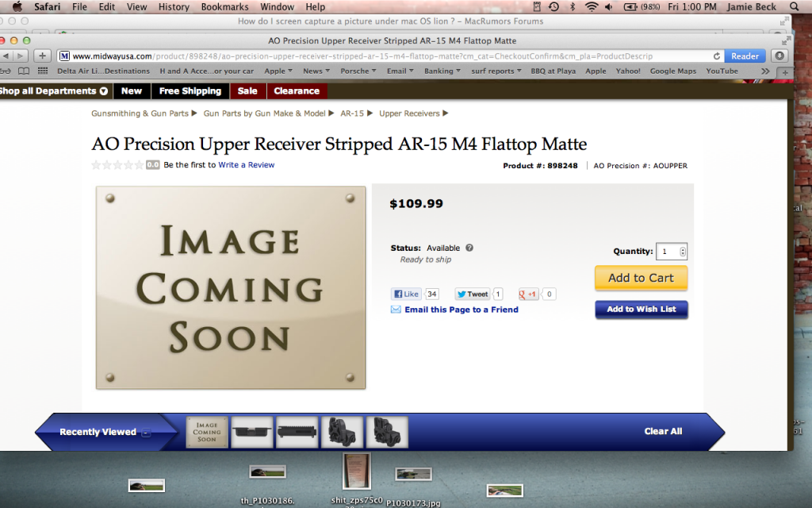Click the Image Coming Soon product image
This screenshot has height=508, width=812.
point(231,287)
